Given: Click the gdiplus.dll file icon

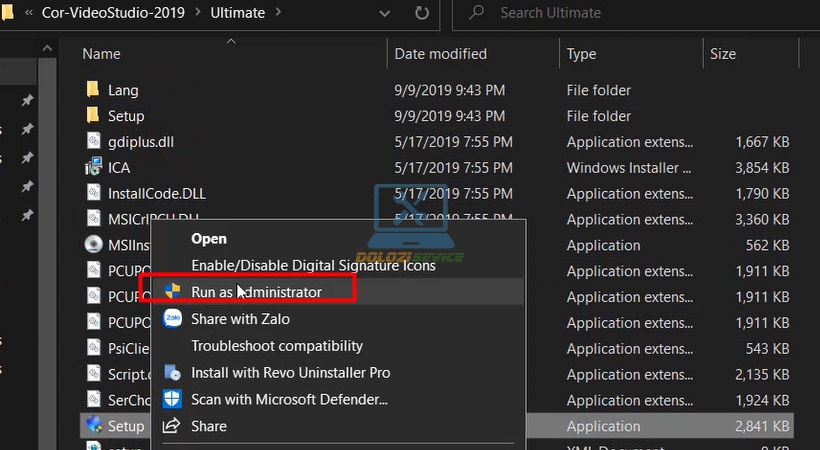Looking at the screenshot, I should pos(94,141).
